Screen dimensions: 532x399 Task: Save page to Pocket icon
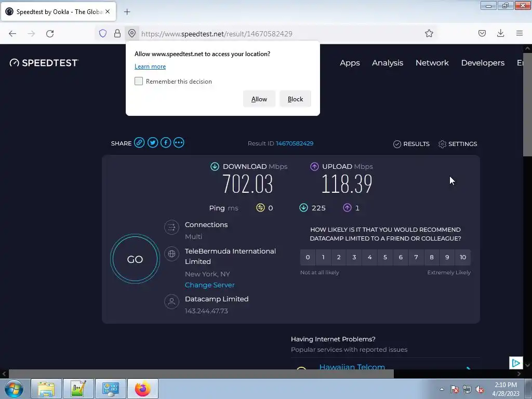[482, 33]
